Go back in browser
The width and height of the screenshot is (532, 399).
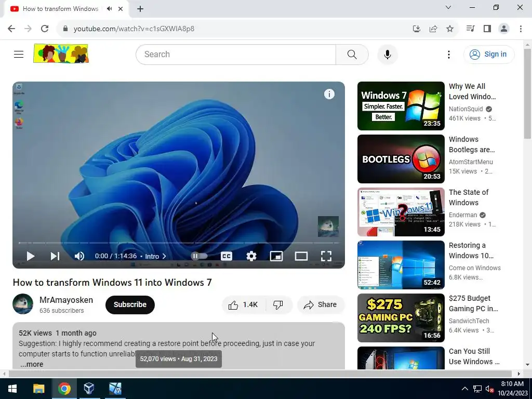(11, 29)
